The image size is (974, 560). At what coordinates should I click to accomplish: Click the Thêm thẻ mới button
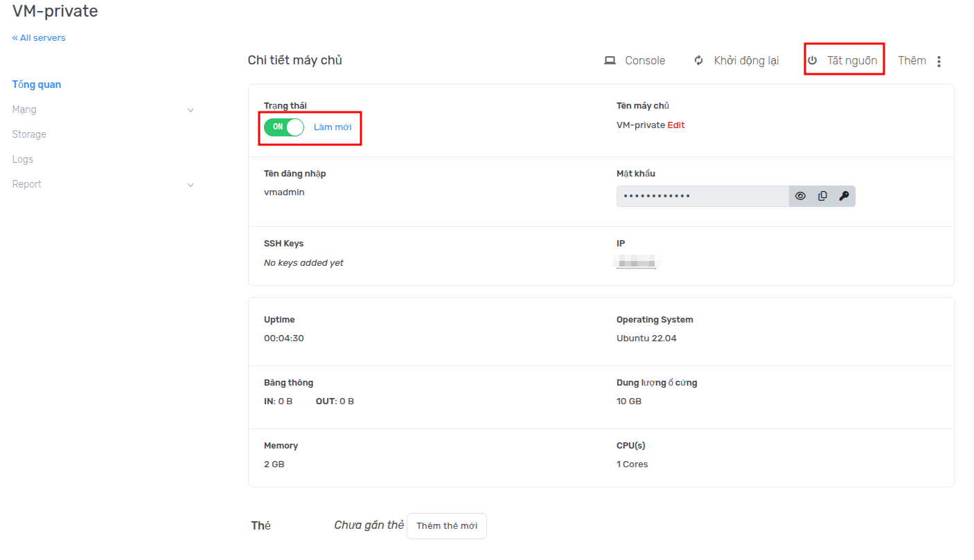click(x=447, y=526)
